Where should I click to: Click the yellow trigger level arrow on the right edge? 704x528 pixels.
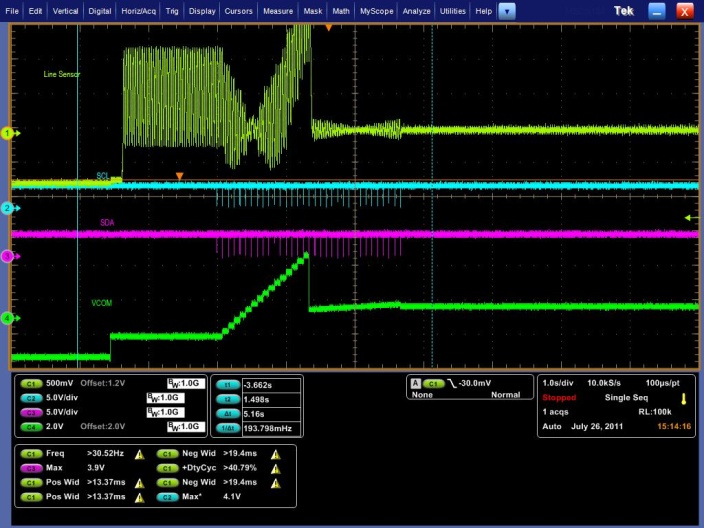pyautogui.click(x=689, y=217)
